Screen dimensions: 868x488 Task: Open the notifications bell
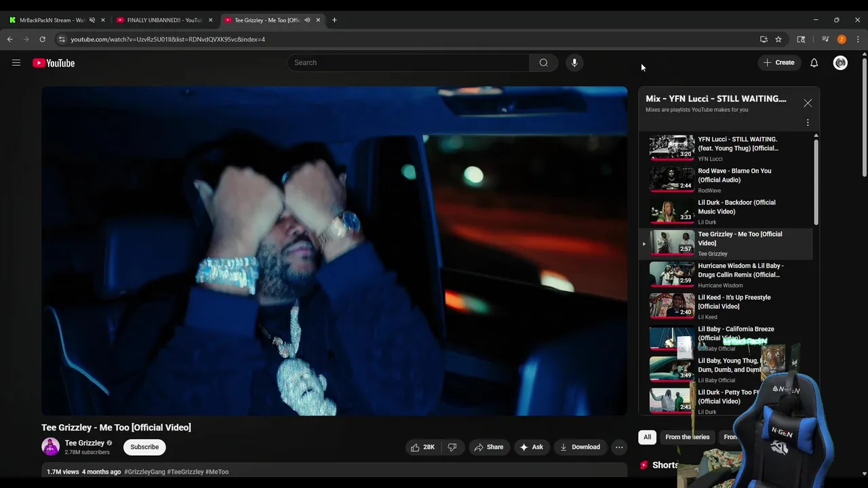pyautogui.click(x=814, y=63)
